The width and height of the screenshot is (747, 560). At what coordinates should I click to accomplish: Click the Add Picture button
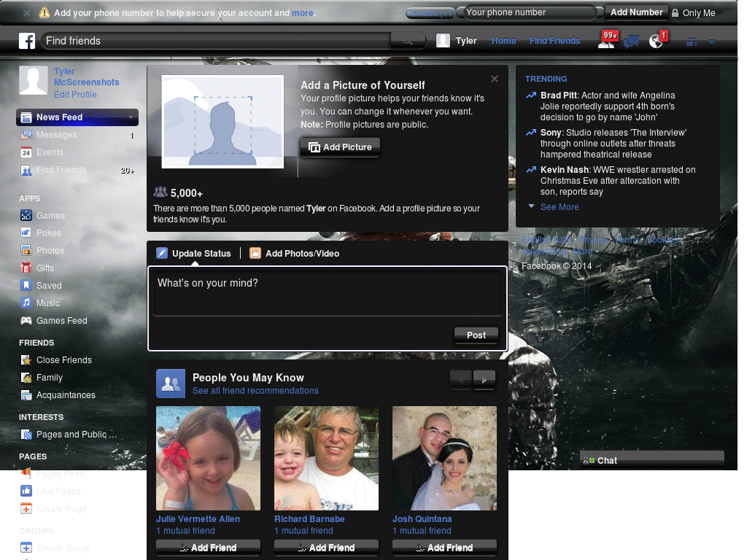coord(340,147)
